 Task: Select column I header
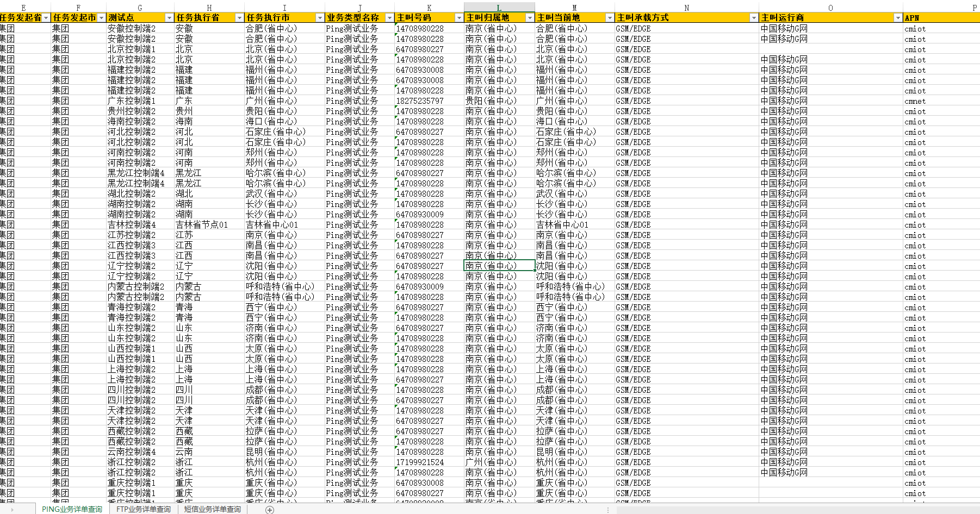284,8
